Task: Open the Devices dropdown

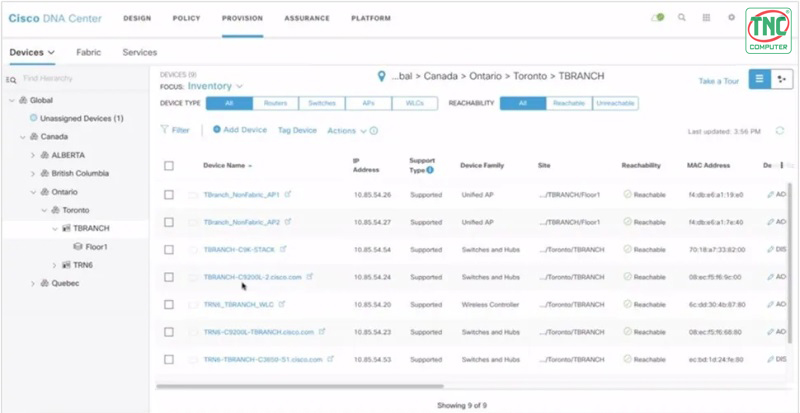Action: (x=32, y=52)
